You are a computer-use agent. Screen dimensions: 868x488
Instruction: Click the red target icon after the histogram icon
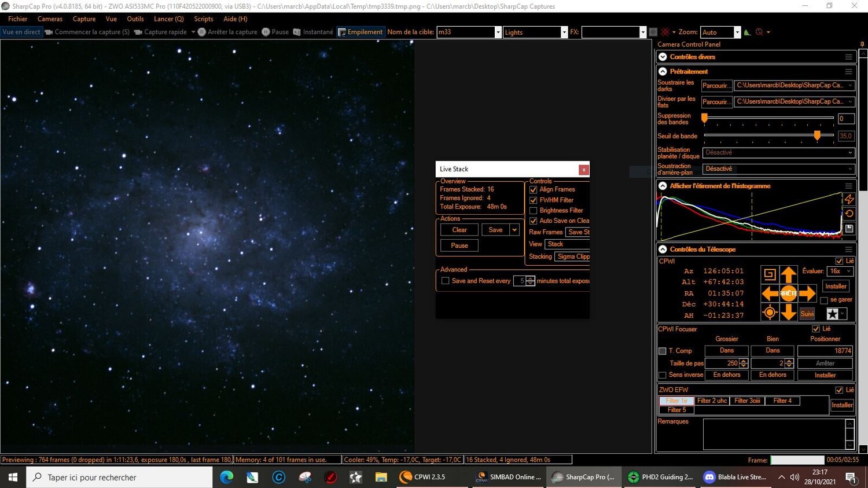click(x=760, y=32)
